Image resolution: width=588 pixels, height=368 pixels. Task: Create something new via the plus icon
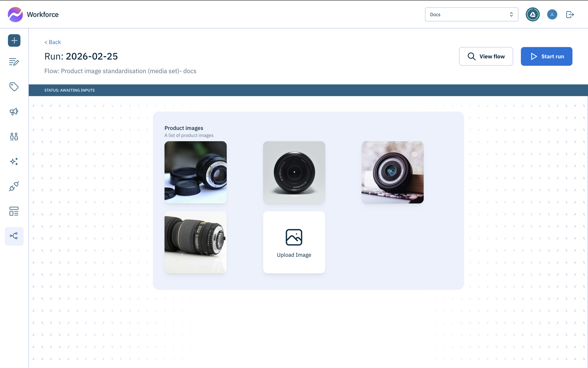[14, 40]
